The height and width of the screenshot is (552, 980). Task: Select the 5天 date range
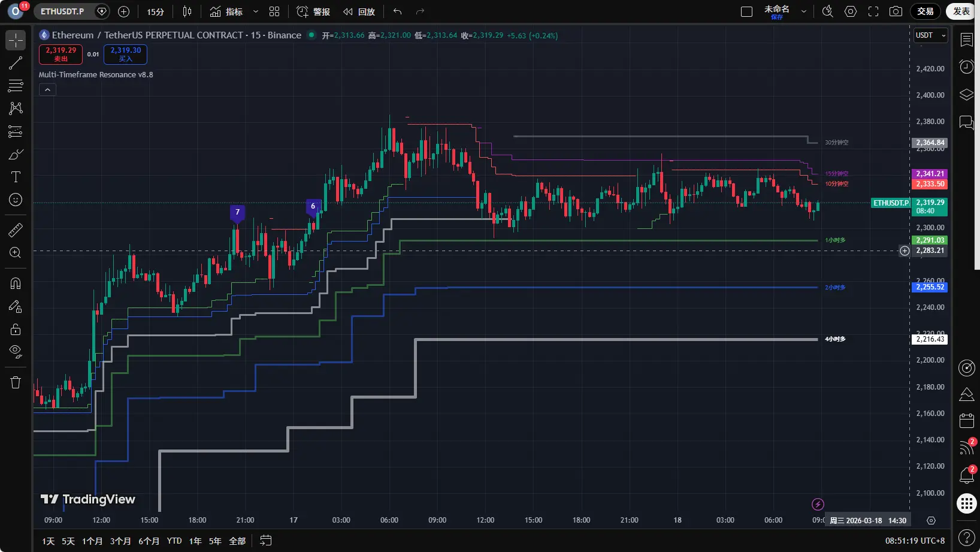tap(68, 541)
